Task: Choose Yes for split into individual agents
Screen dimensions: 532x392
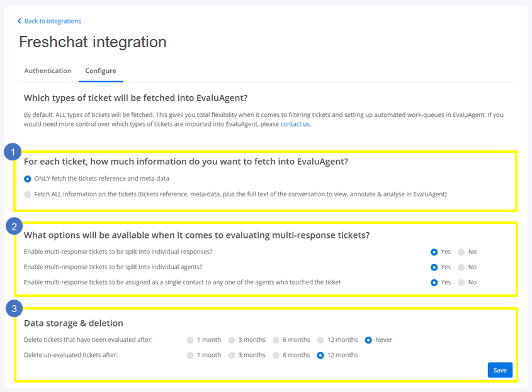Action: tap(434, 267)
